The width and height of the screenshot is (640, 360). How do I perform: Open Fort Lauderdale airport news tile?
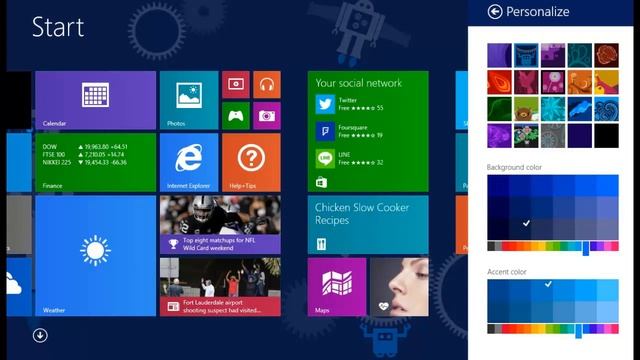click(220, 287)
